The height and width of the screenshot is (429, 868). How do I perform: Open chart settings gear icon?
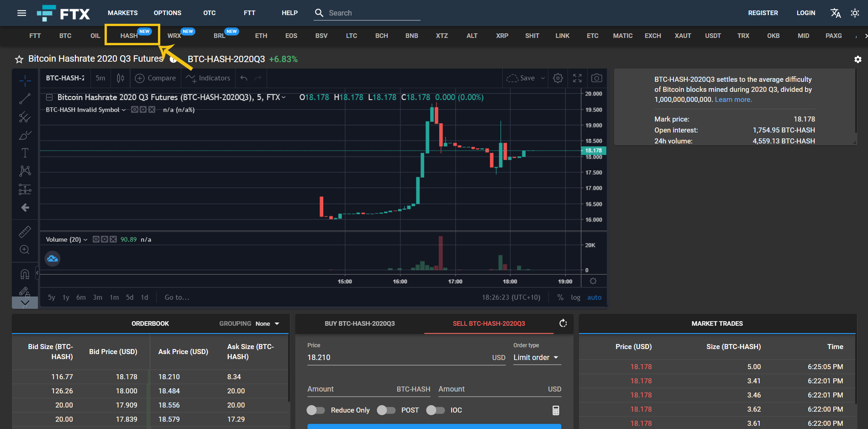tap(558, 78)
